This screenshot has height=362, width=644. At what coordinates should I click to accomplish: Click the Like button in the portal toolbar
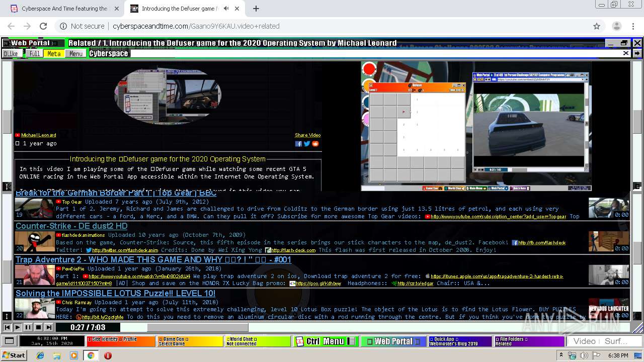12,54
